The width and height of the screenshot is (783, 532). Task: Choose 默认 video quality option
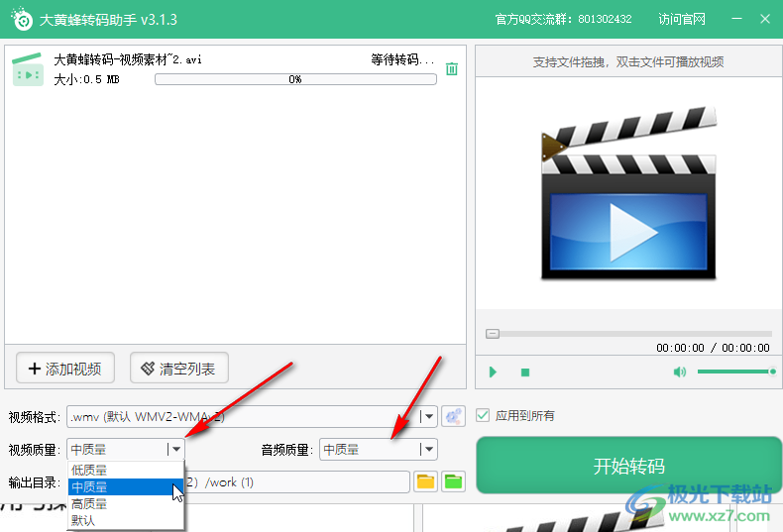tap(126, 520)
